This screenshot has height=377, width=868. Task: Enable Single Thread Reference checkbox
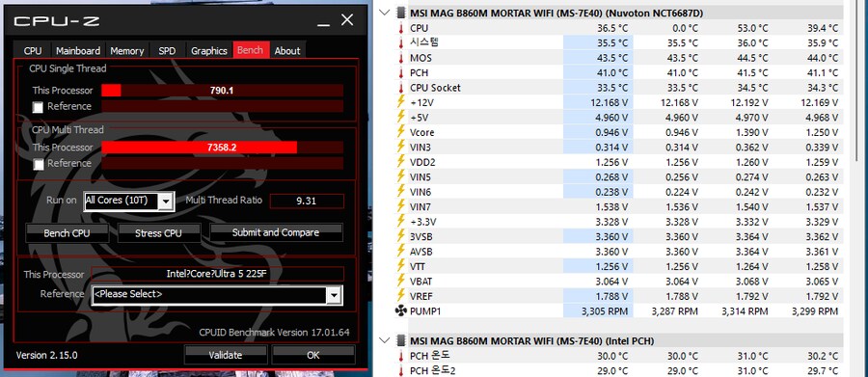tap(38, 107)
